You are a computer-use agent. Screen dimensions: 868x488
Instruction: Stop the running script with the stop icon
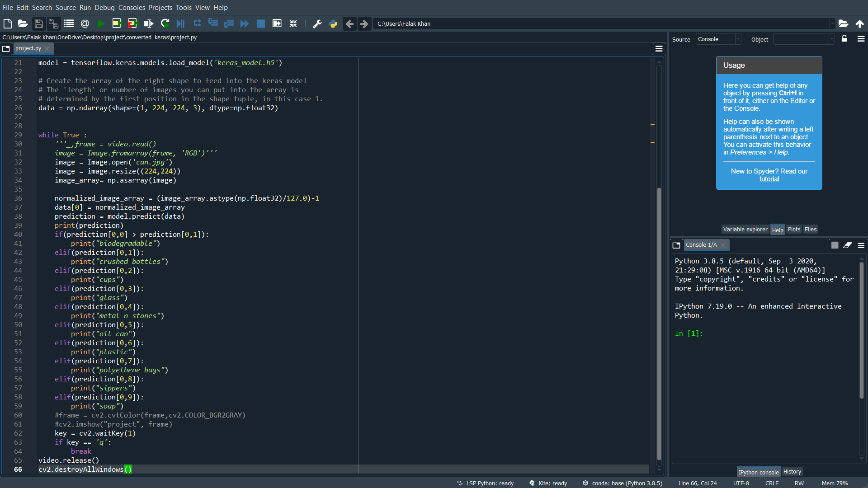click(261, 23)
